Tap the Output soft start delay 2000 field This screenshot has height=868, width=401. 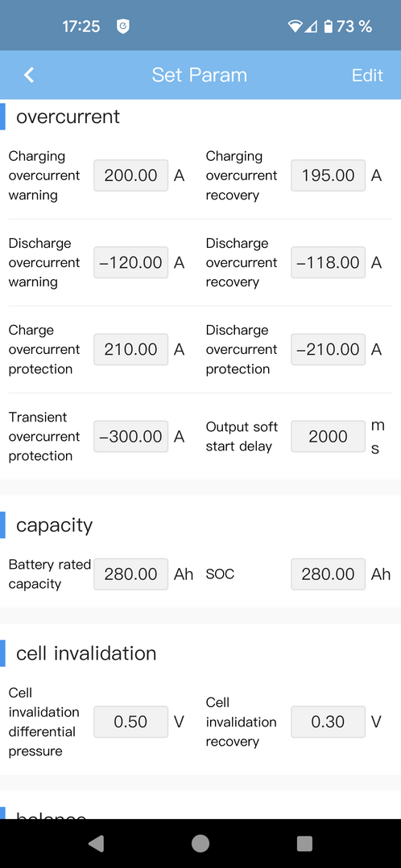pos(328,436)
